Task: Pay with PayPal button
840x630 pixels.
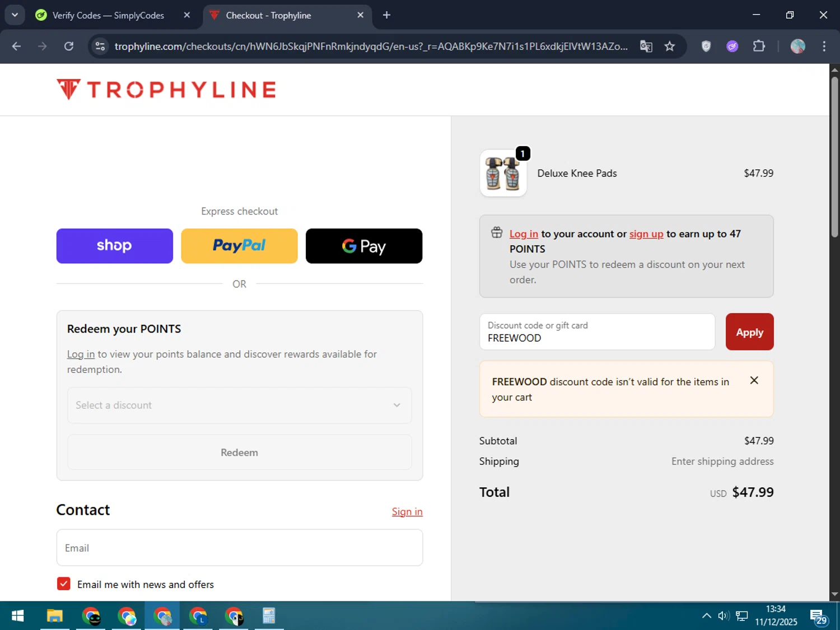Action: point(239,246)
